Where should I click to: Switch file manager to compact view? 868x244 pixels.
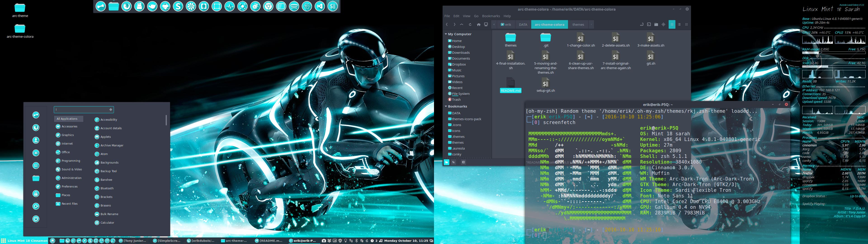[686, 25]
